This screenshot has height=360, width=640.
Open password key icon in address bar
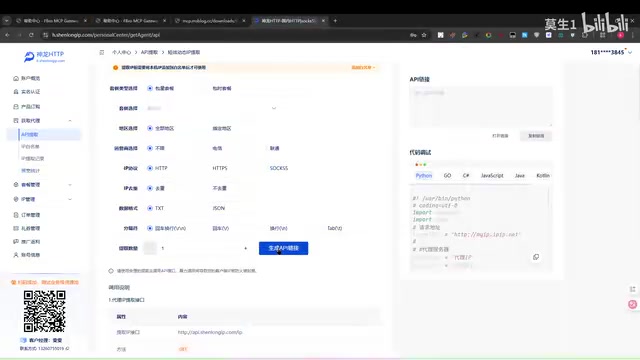click(x=413, y=35)
